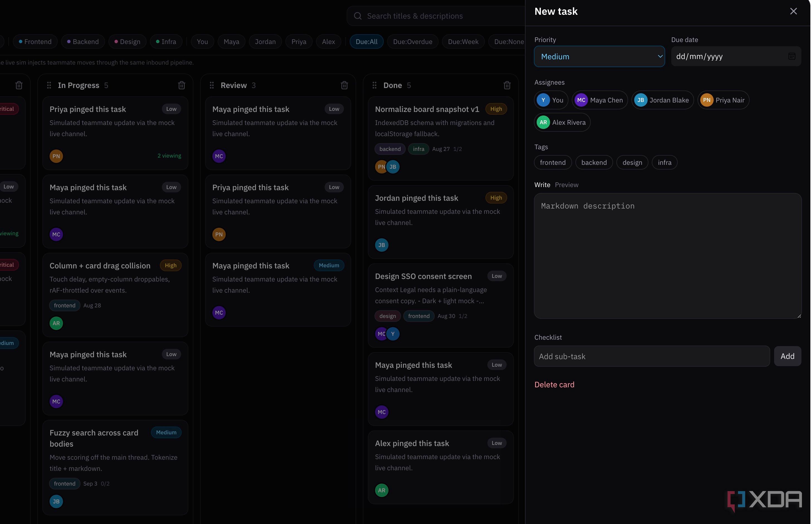
Task: Filter tasks assigned to You
Action: (x=202, y=41)
